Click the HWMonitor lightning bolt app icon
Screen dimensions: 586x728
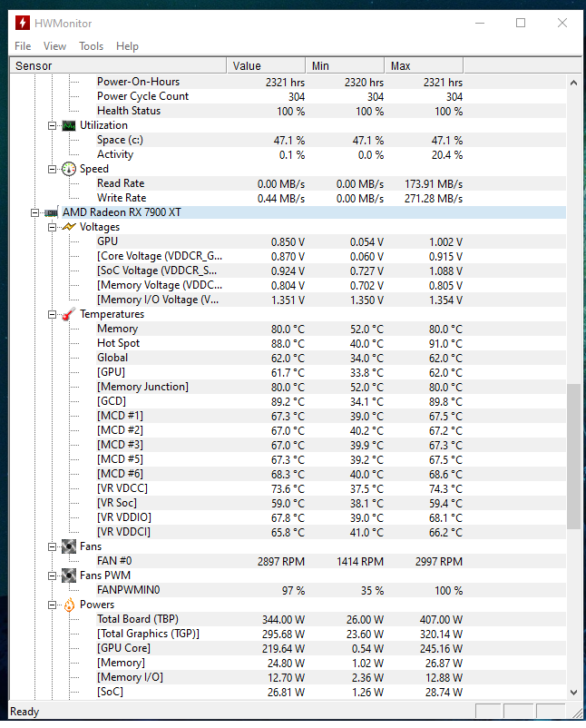coord(23,23)
